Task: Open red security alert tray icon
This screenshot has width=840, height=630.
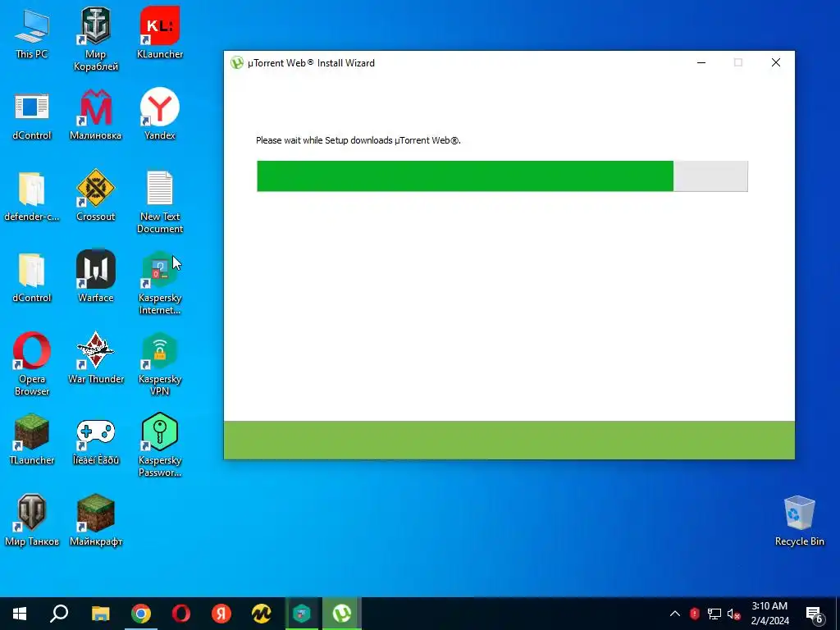Action: pyautogui.click(x=695, y=614)
